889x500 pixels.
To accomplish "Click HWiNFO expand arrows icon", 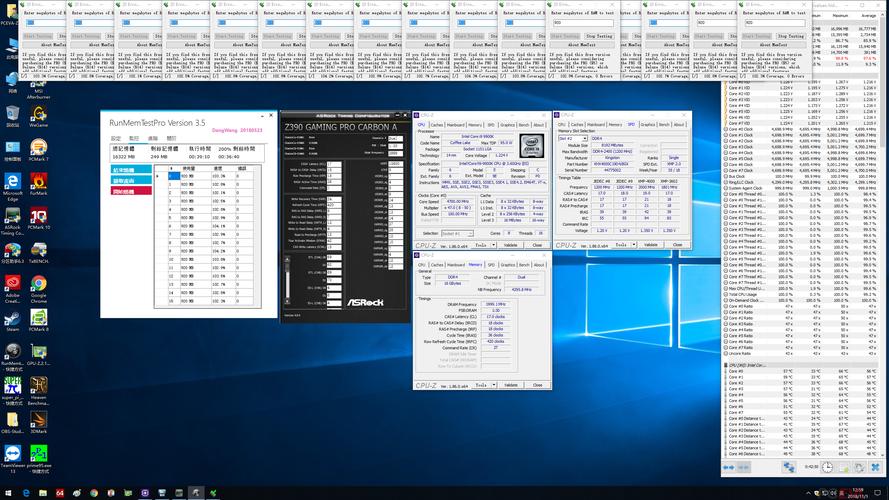I will (x=729, y=467).
